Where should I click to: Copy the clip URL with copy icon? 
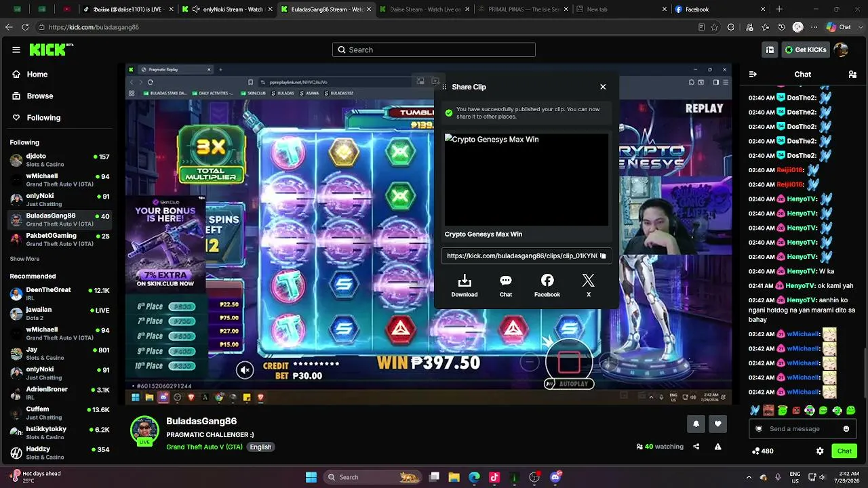tap(603, 256)
